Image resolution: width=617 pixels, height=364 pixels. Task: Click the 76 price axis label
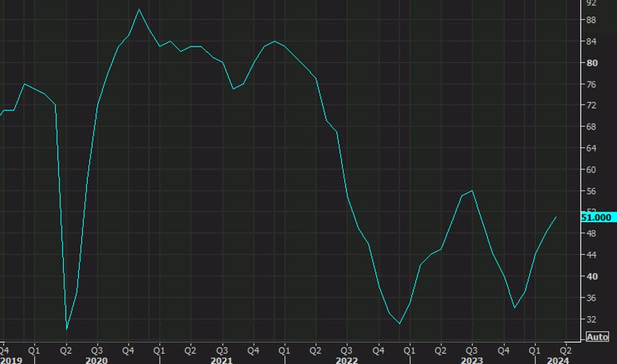coord(591,84)
